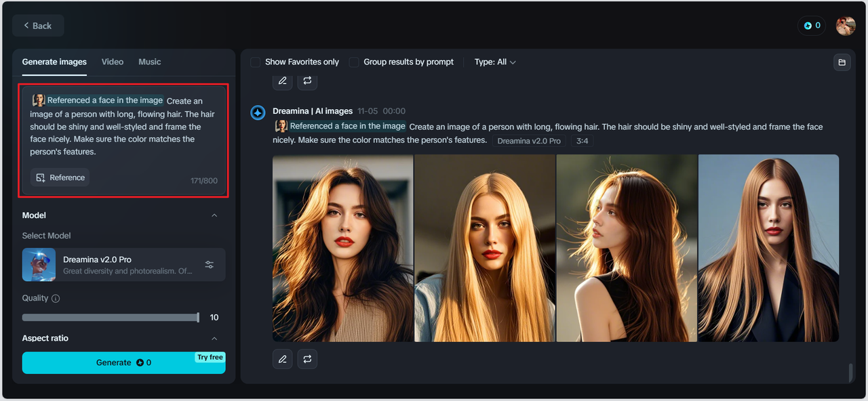Click the edit pencil icon below the images
The width and height of the screenshot is (868, 401).
pyautogui.click(x=283, y=359)
